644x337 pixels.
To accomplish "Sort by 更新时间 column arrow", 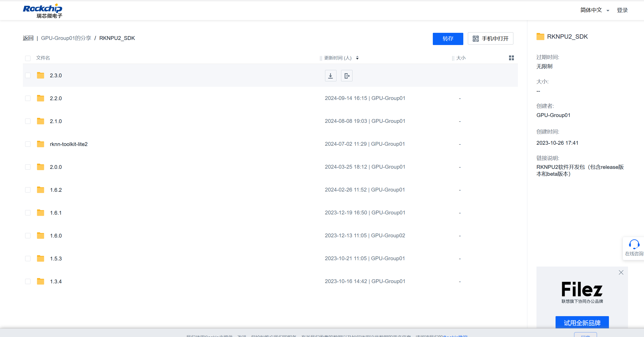I will [x=357, y=58].
